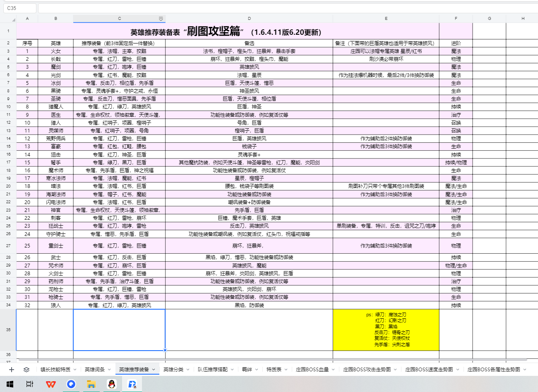Open the column C filter dropdown menu
This screenshot has height=392, width=538.
(x=161, y=19)
